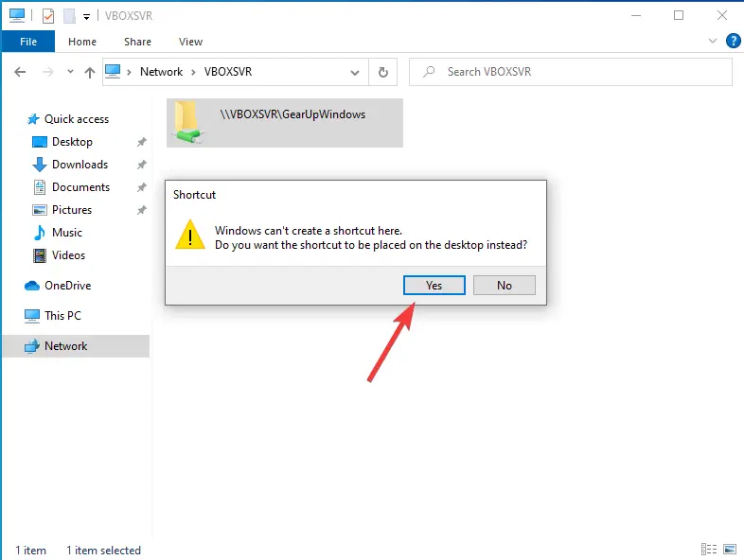The width and height of the screenshot is (744, 560).
Task: Click the Downloads blue arrow icon
Action: click(x=40, y=165)
